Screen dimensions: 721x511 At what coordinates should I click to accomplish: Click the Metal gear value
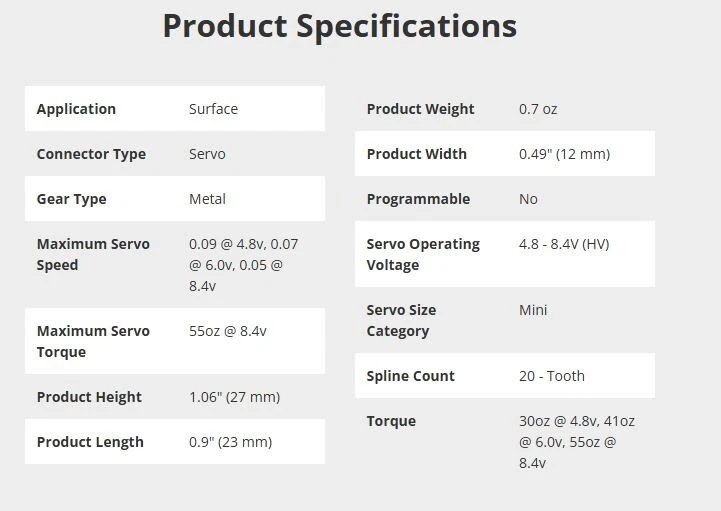pos(207,199)
